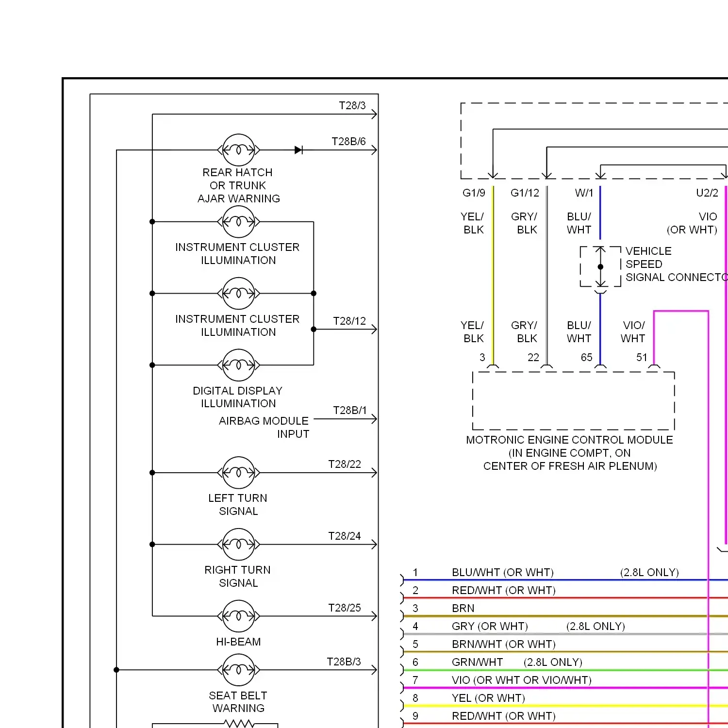Select the seat belt warning lamp symbol

click(238, 670)
